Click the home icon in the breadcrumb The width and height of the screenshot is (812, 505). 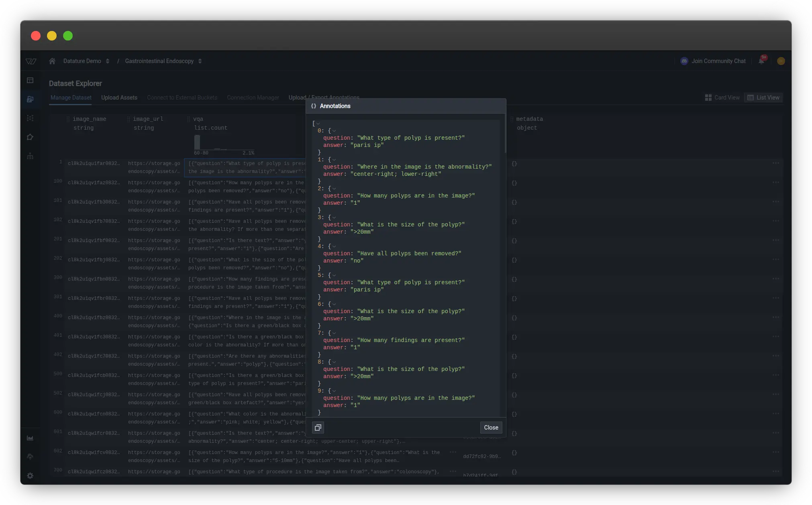click(52, 61)
